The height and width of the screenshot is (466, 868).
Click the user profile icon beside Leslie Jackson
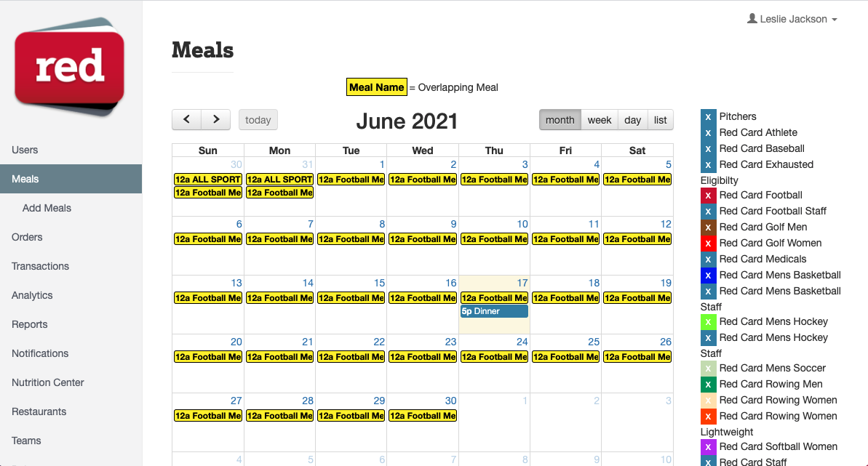pyautogui.click(x=752, y=18)
